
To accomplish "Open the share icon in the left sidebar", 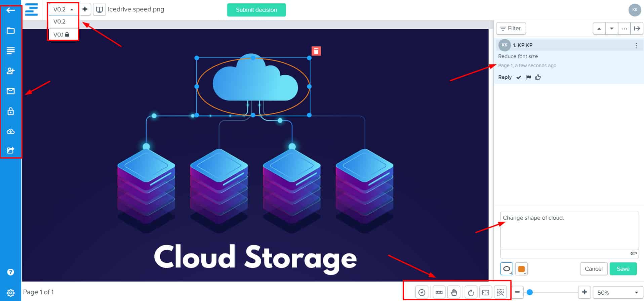I will coord(11,150).
